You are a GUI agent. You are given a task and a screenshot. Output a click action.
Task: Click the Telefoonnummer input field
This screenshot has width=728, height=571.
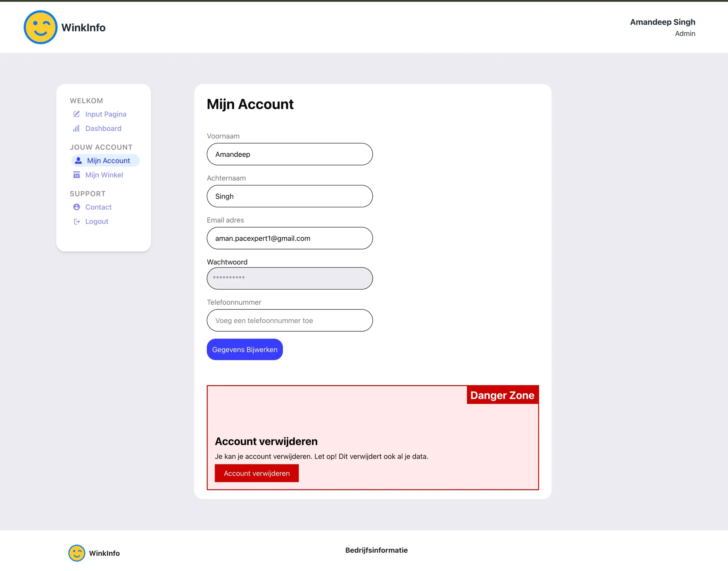(289, 320)
